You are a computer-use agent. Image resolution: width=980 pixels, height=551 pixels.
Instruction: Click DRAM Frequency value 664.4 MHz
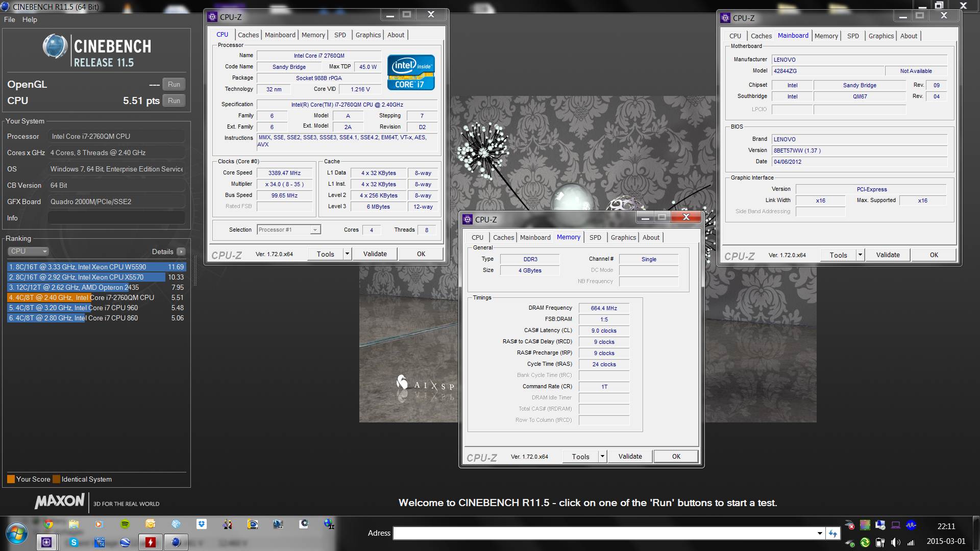point(604,308)
